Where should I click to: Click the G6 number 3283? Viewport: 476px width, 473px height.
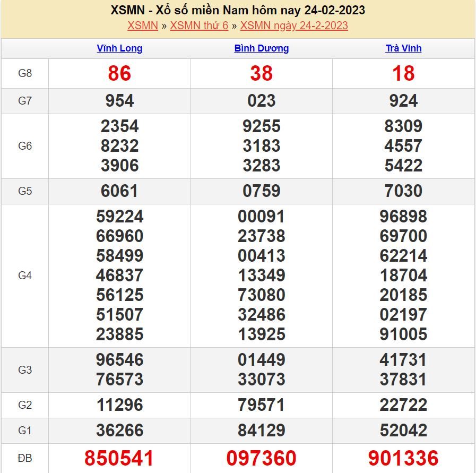pyautogui.click(x=262, y=166)
